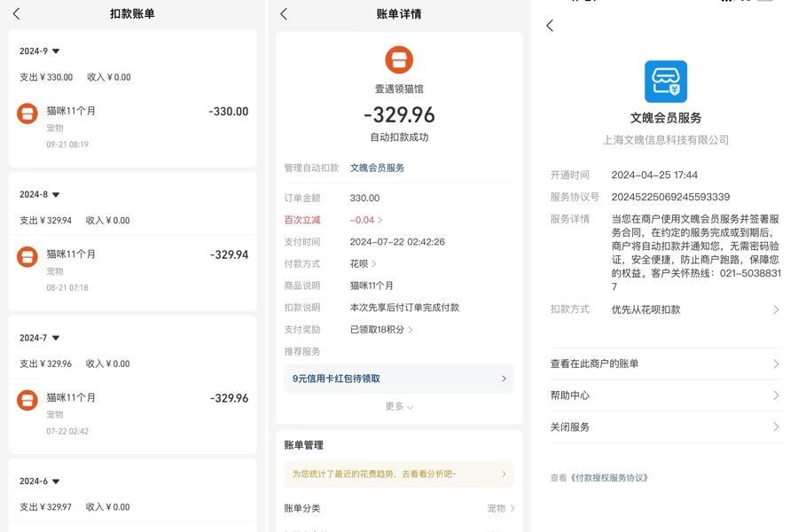The image size is (798, 532).
Task: Expand 更多 to show more details
Action: (x=399, y=406)
